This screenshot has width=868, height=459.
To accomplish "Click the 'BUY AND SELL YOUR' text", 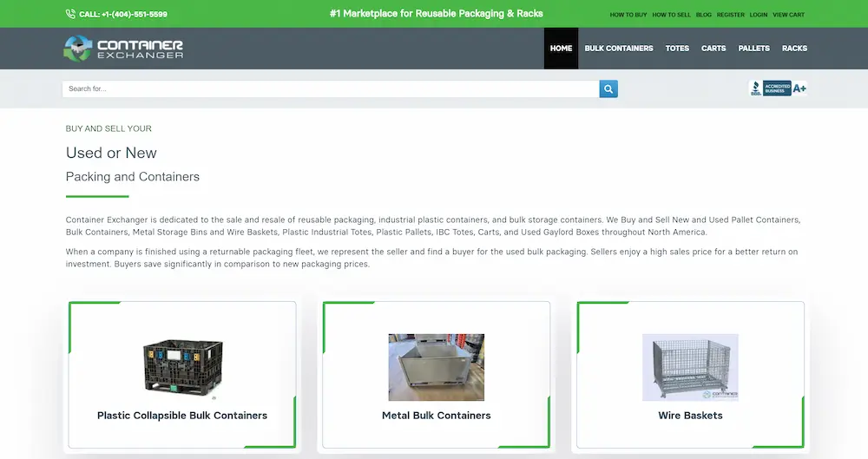I will click(x=108, y=128).
